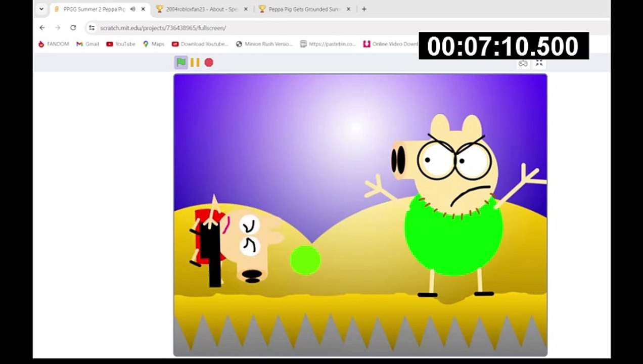The width and height of the screenshot is (643, 364).
Task: Open the FANDOM bookmark
Action: click(54, 44)
